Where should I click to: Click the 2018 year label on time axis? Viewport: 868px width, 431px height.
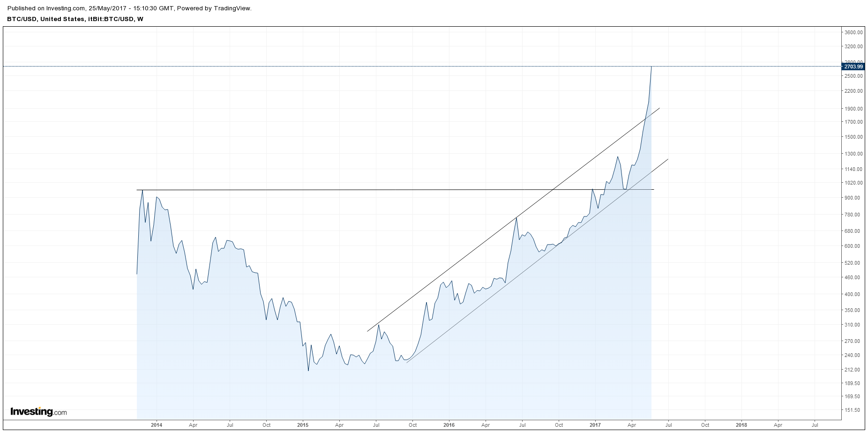pos(741,425)
